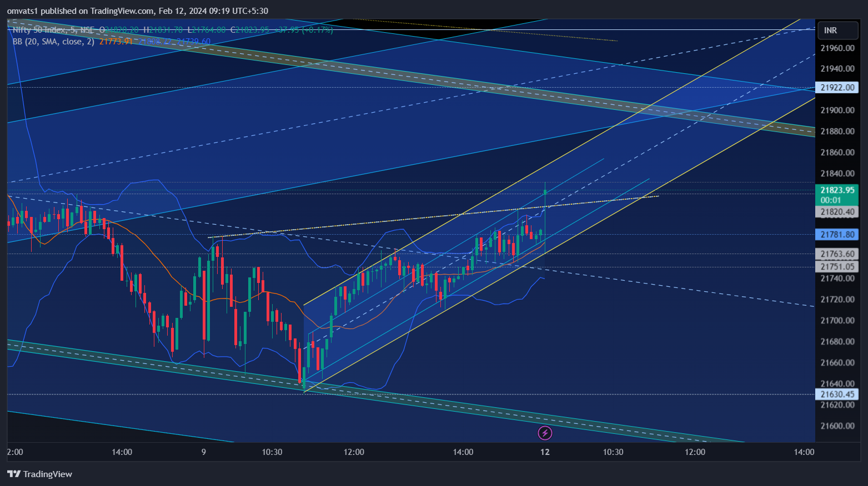Click the 21680.00 price axis value
This screenshot has height=486, width=868.
point(837,342)
